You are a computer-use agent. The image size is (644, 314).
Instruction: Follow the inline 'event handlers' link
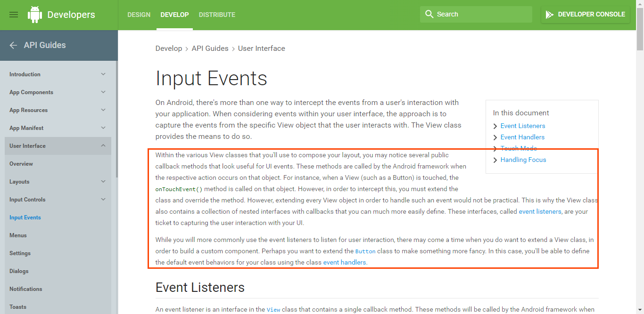[x=345, y=262]
